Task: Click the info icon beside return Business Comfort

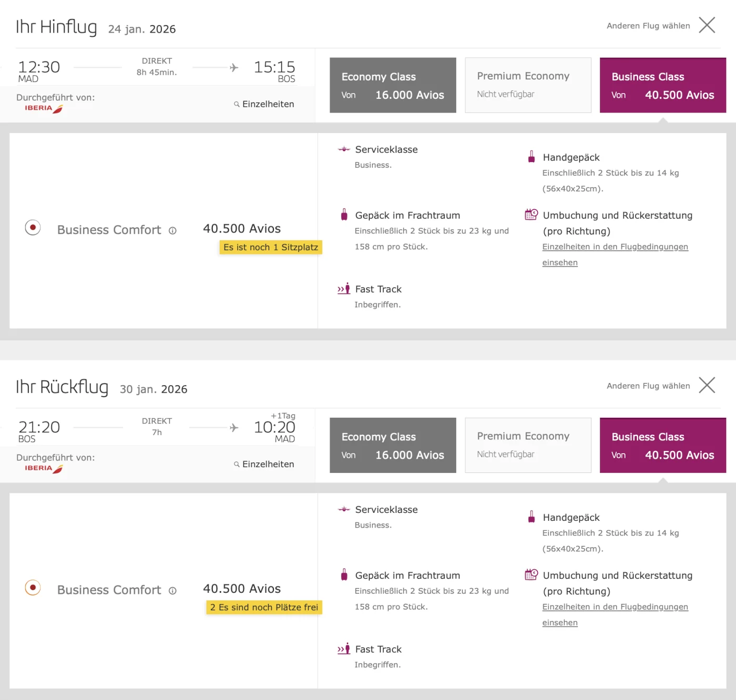Action: pos(172,591)
